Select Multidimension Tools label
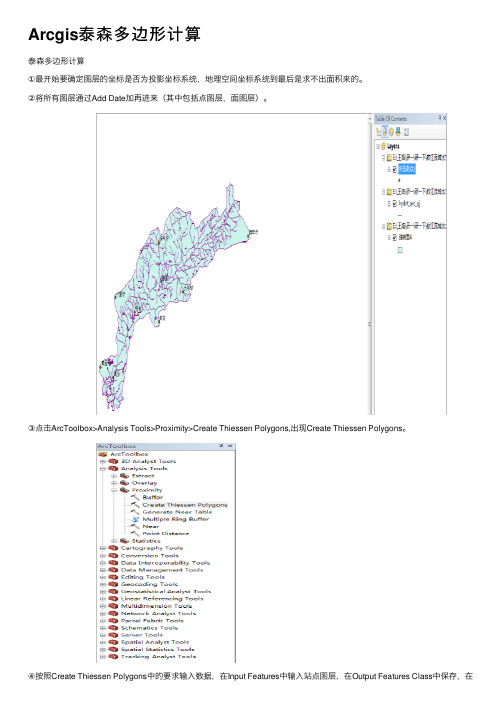504x713 pixels. pos(156,606)
